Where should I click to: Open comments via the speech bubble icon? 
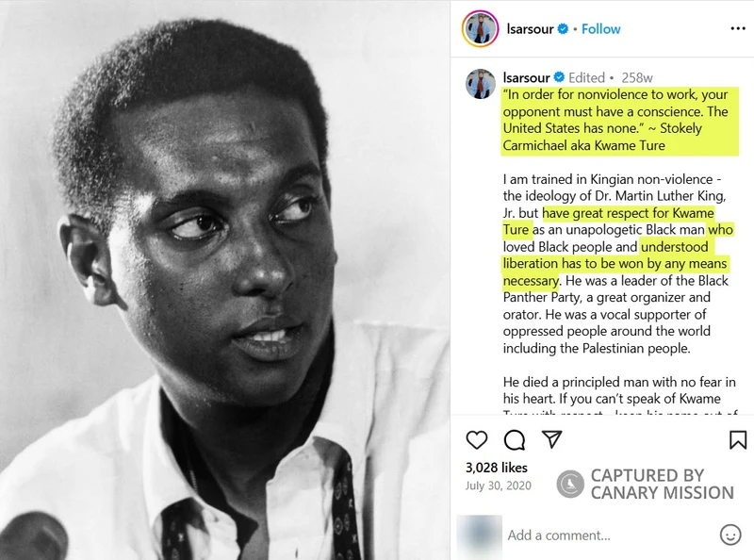coord(514,440)
